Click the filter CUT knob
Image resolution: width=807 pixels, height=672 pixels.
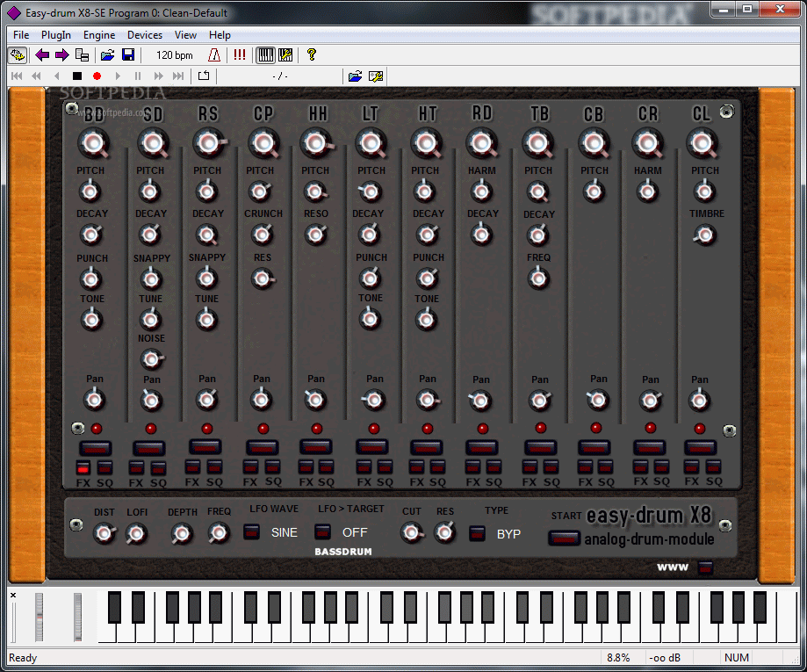click(x=411, y=532)
